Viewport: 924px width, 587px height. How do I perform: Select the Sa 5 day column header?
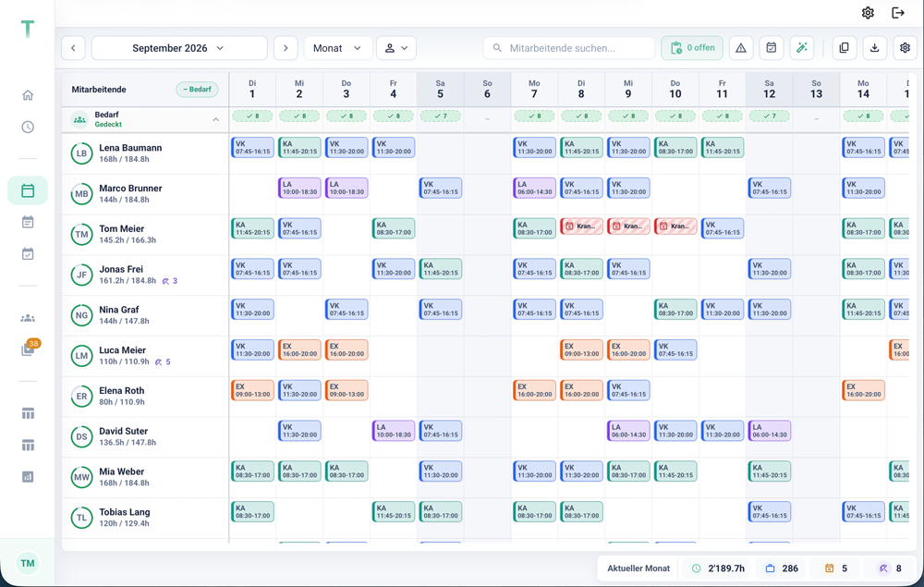point(440,89)
